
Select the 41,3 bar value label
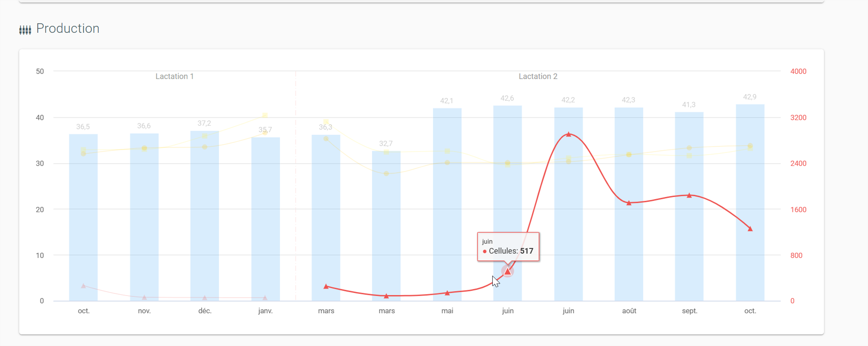(689, 105)
